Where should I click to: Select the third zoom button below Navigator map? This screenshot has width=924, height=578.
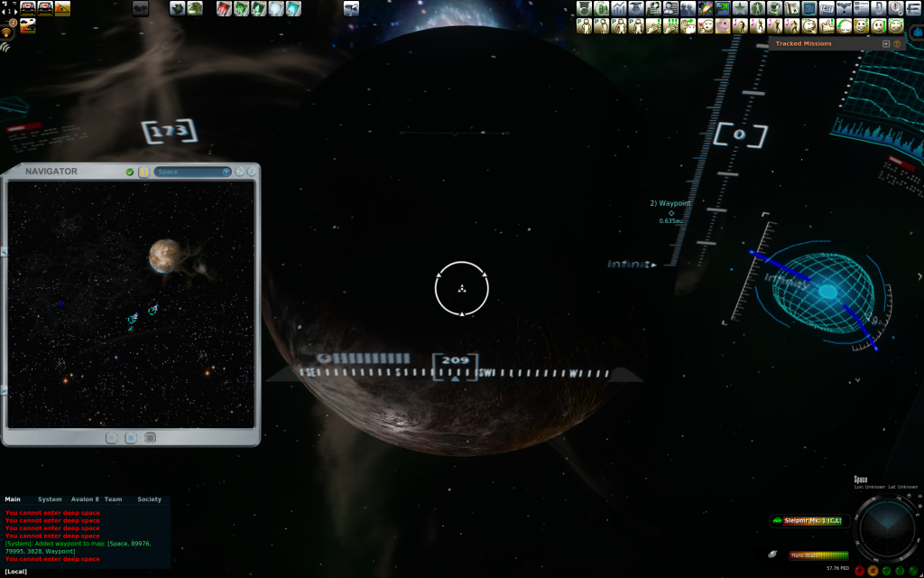coord(151,438)
